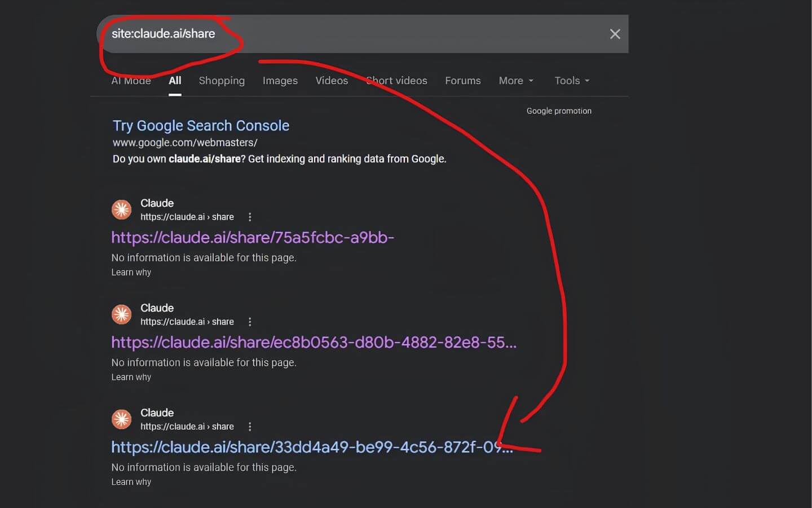
Task: Click the claude.ai › share breadcrumb above the 33dd4a49 link
Action: point(187,427)
